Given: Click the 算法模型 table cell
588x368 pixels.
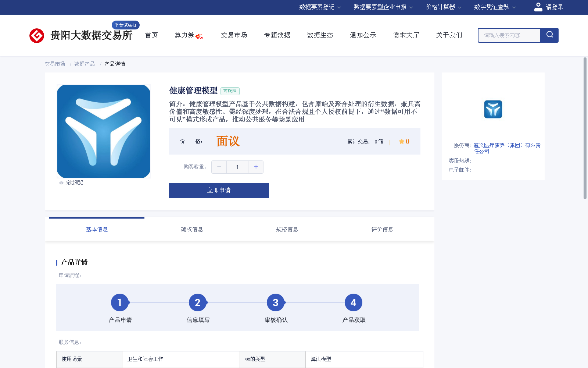Looking at the screenshot, I should tap(364, 359).
